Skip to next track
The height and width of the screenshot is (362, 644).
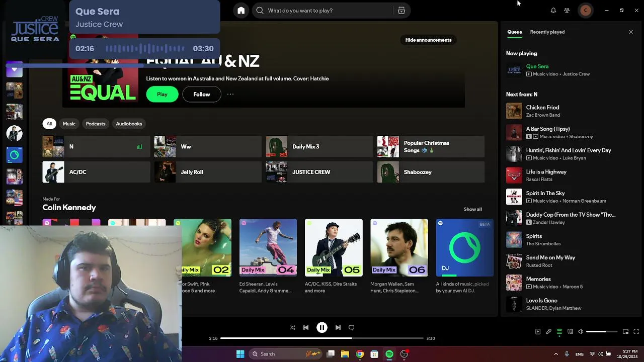(x=338, y=327)
